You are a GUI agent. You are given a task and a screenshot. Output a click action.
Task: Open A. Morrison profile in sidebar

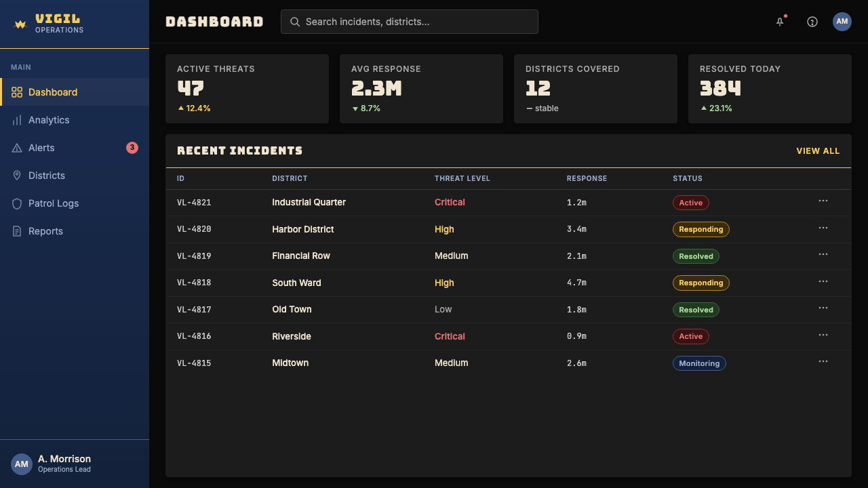[75, 464]
